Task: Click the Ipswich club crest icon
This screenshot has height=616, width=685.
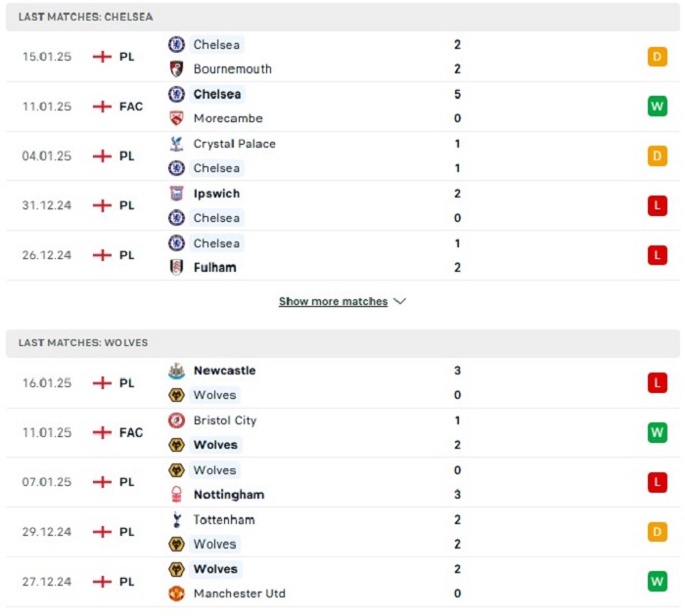Action: tap(176, 194)
